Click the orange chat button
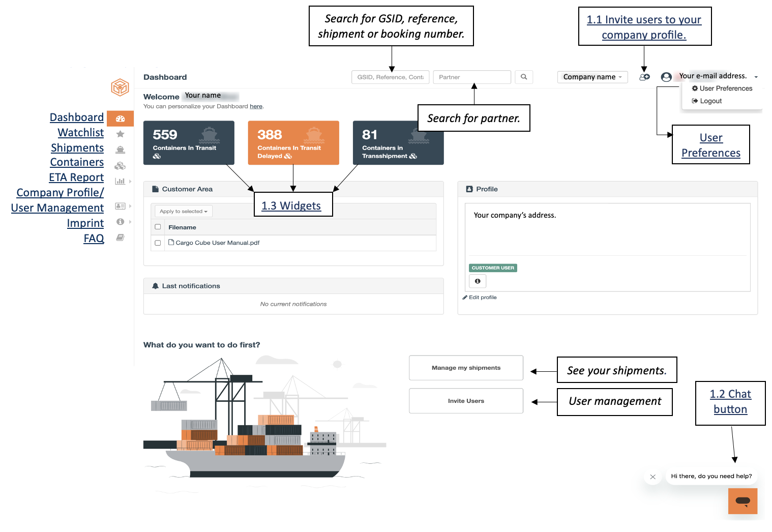Image resolution: width=772 pixels, height=532 pixels. [743, 501]
